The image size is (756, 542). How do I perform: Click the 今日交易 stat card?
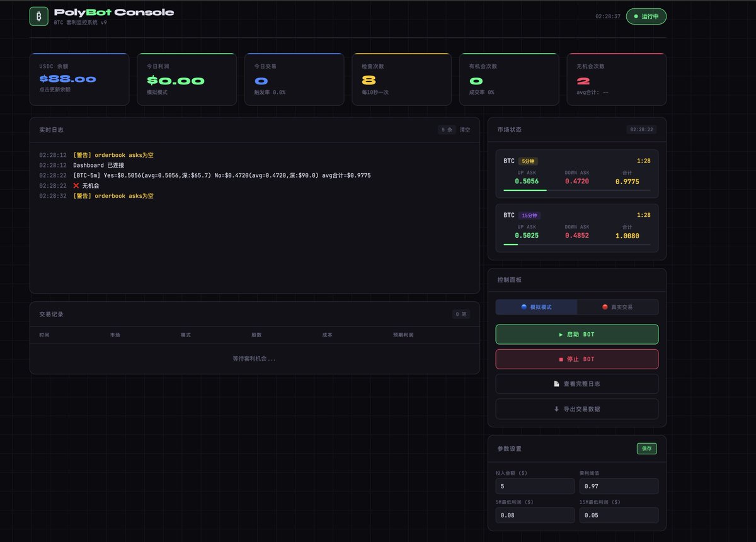[x=294, y=79]
